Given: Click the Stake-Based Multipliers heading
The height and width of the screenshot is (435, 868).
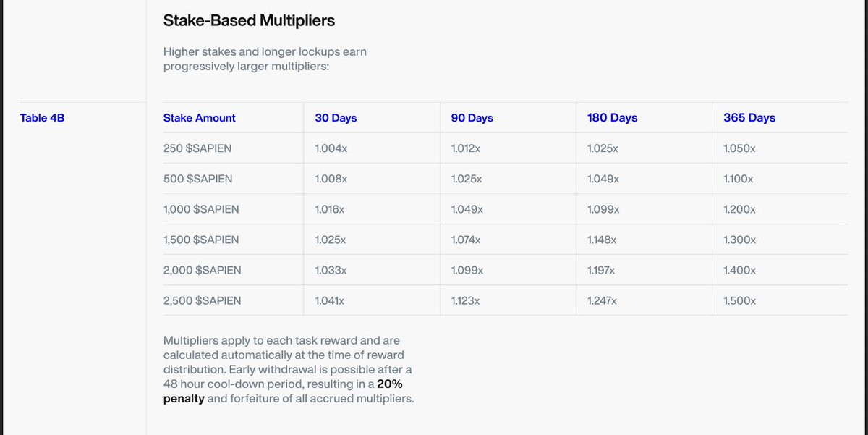Looking at the screenshot, I should click(x=250, y=20).
